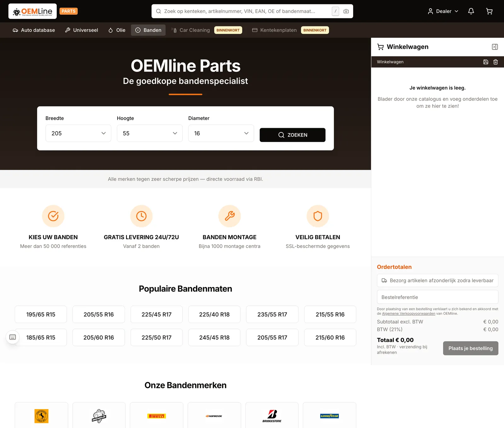
Task: Expand the Hoogte dropdown
Action: [x=150, y=133]
